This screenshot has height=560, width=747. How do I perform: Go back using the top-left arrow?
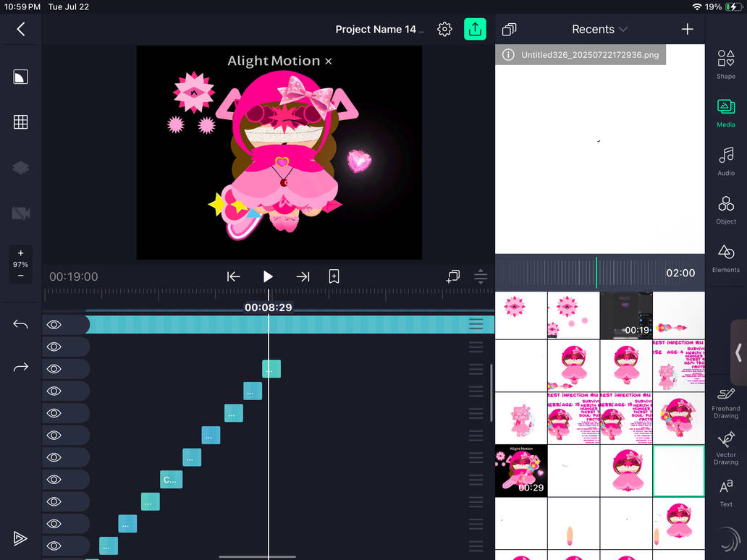[20, 29]
